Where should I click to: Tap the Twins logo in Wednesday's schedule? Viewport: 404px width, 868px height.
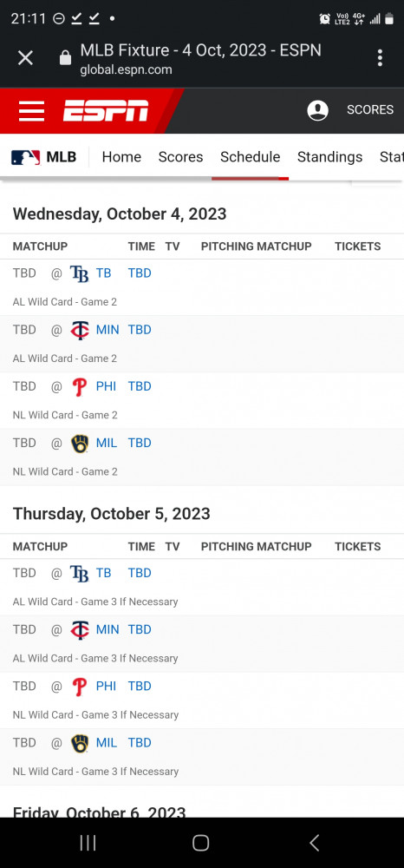tap(80, 330)
